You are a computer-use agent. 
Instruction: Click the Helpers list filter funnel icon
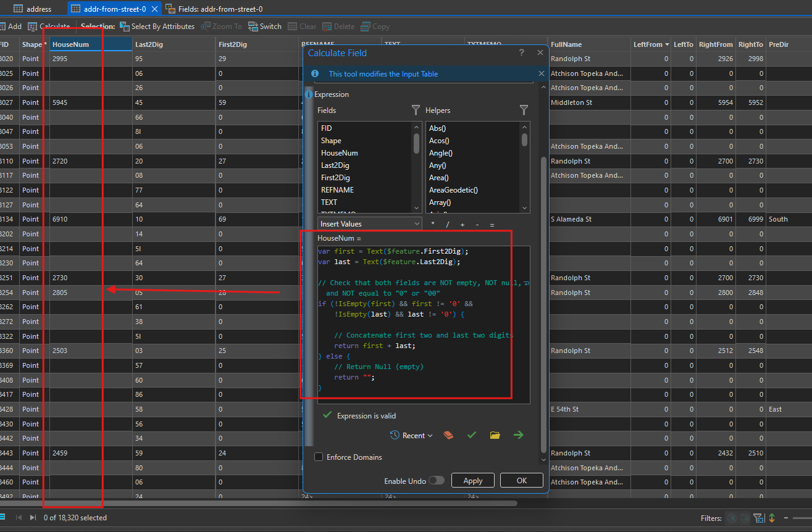[524, 110]
